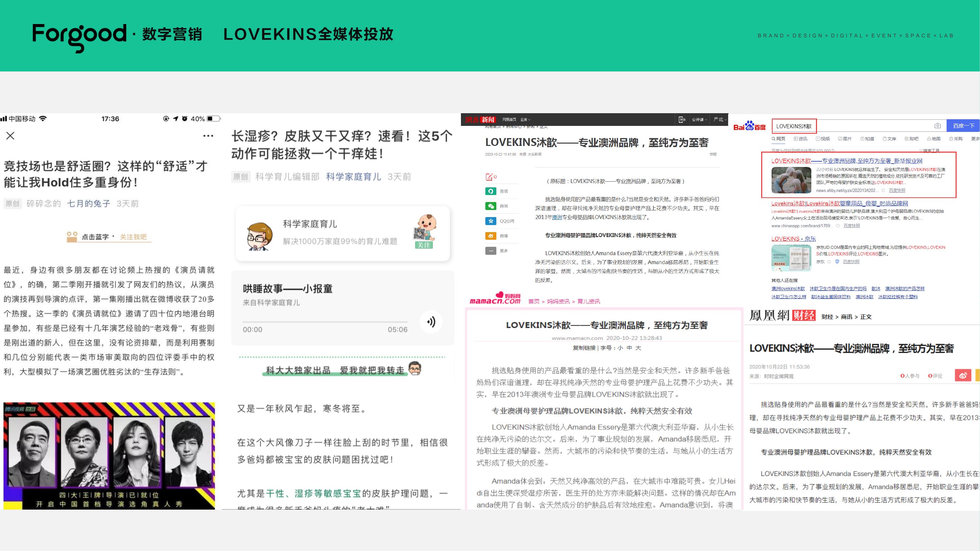Switch to the 文库 tab in Baidu

point(889,139)
